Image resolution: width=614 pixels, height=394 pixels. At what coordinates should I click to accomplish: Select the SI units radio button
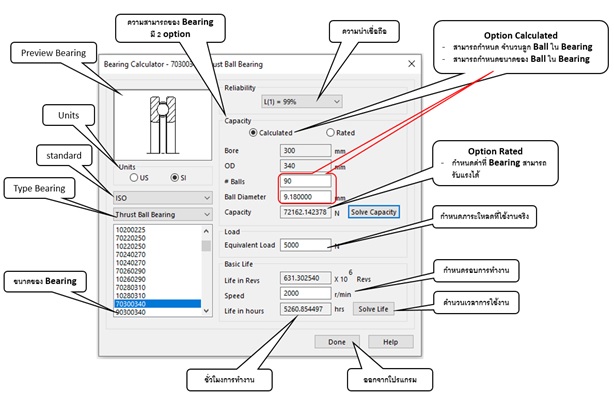pyautogui.click(x=175, y=177)
